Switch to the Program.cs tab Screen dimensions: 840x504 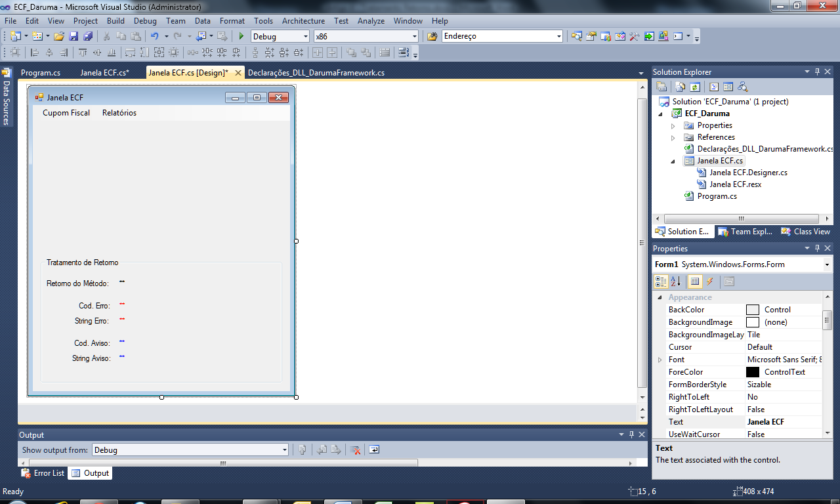coord(41,73)
